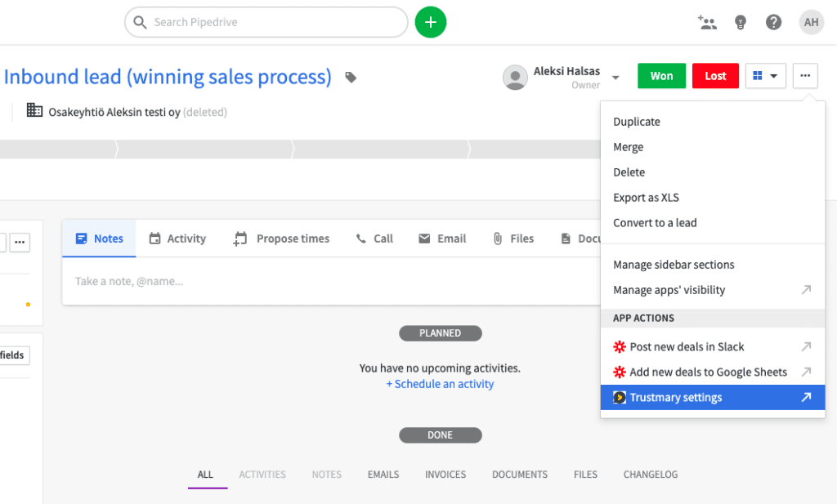This screenshot has height=504, width=837.
Task: Select the third pipeline stage segment
Action: pos(381,149)
